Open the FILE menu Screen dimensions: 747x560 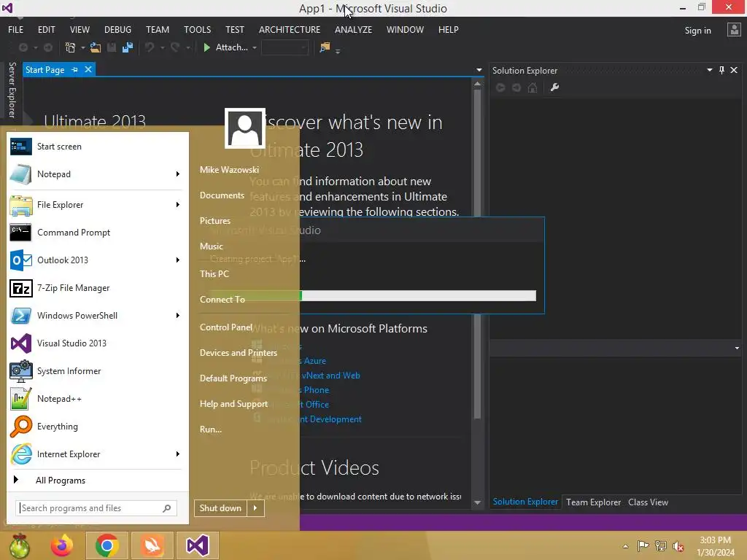click(16, 29)
